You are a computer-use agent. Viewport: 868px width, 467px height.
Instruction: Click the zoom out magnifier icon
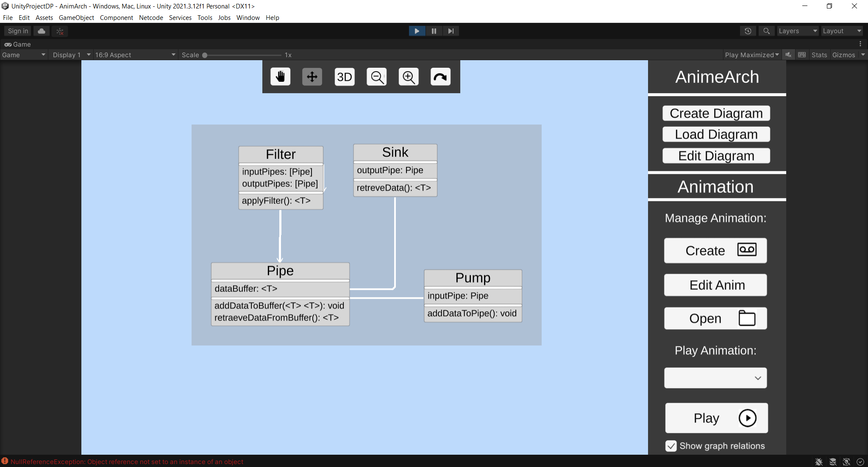(x=376, y=77)
